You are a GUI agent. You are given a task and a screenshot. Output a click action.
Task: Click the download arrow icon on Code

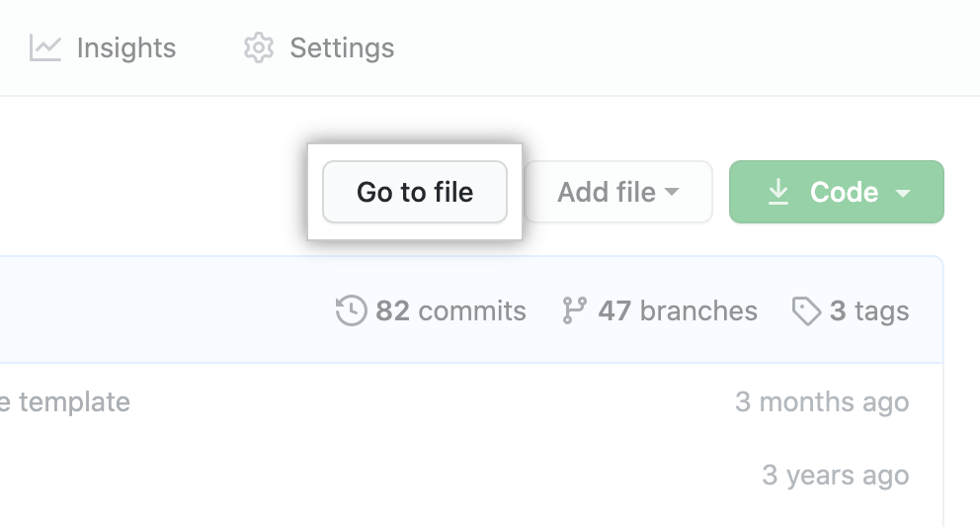click(x=778, y=192)
